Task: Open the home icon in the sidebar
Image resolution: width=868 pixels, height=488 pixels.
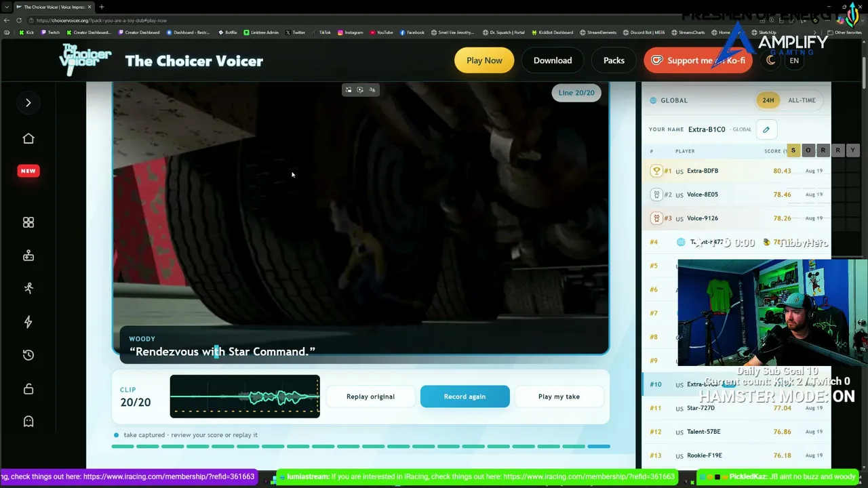Action: point(28,138)
